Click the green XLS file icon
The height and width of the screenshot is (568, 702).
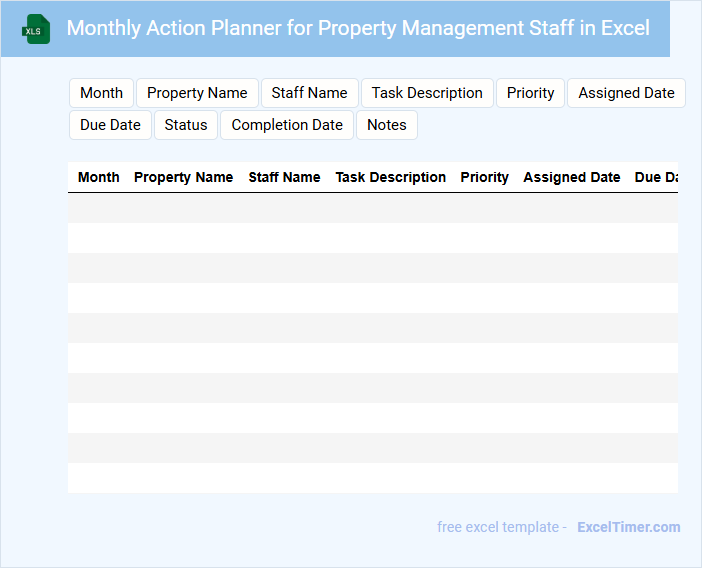point(37,29)
